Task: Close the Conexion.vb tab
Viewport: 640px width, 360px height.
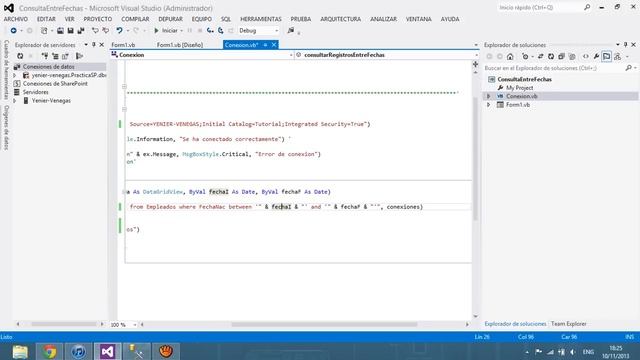Action: [x=274, y=45]
